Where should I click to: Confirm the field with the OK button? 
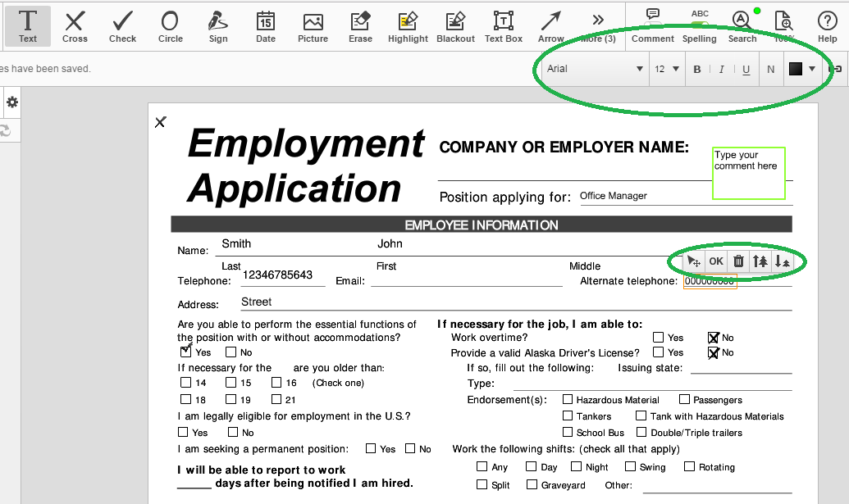click(716, 261)
